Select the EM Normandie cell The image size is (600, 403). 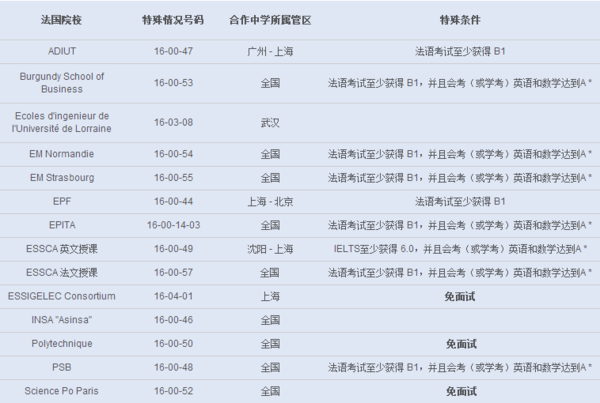[62, 154]
